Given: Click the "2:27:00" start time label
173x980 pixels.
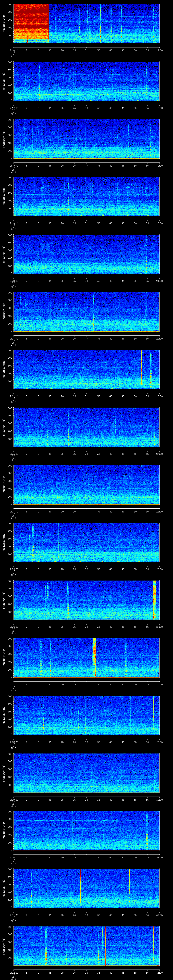Looking at the screenshot, I should click(14, 684).
